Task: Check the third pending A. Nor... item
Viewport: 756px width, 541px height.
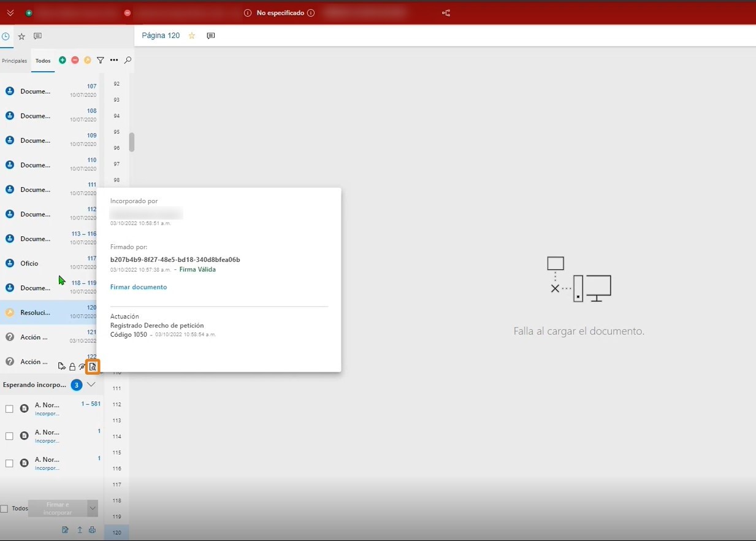Action: click(x=9, y=463)
